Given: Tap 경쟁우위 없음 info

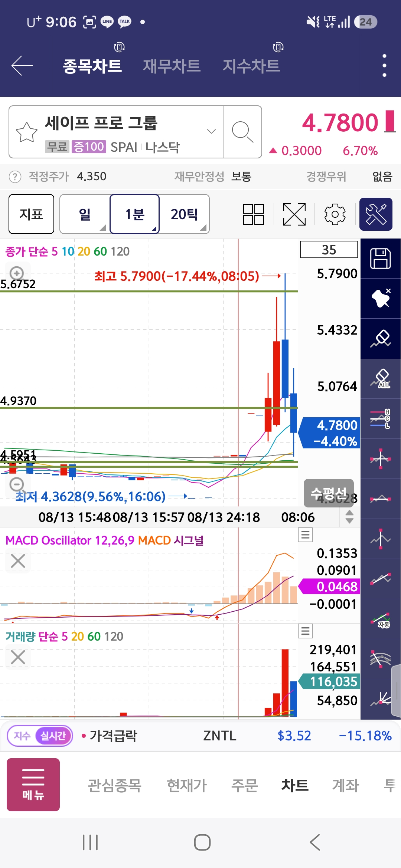Looking at the screenshot, I should 349,177.
